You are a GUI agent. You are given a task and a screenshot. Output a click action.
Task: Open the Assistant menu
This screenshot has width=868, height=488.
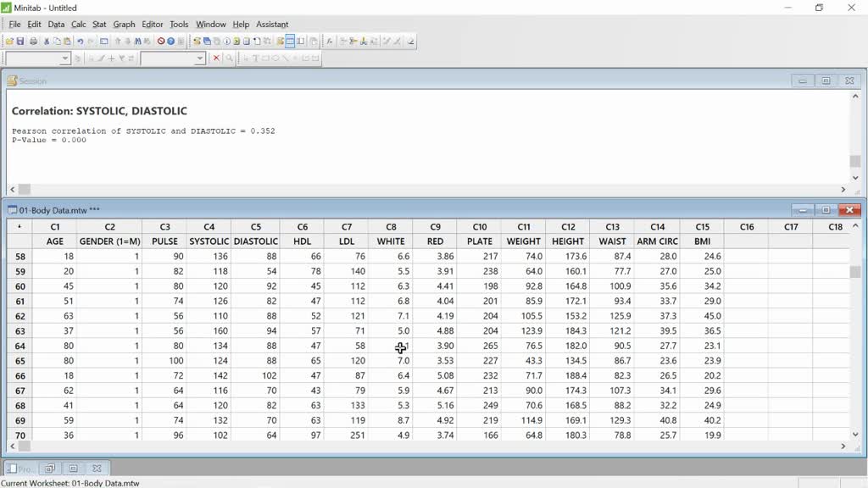coord(272,25)
